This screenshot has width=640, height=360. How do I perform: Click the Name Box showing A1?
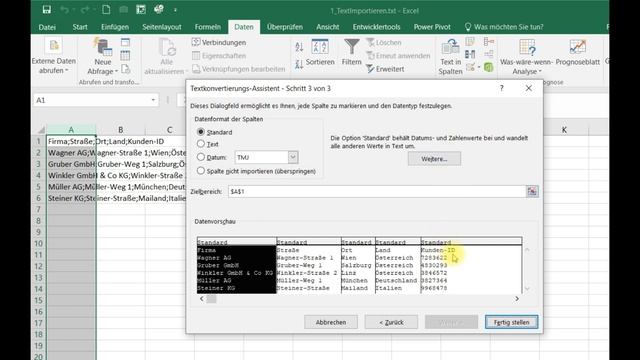pyautogui.click(x=91, y=100)
